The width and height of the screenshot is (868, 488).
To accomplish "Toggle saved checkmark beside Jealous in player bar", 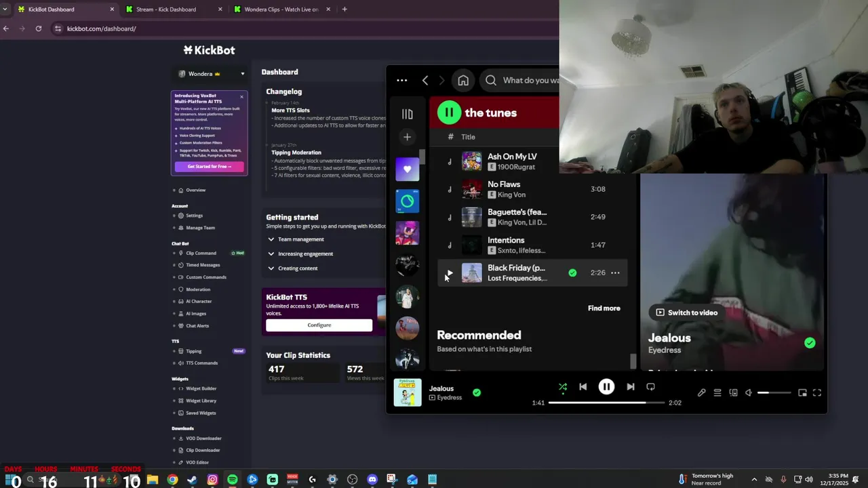I will point(477,392).
